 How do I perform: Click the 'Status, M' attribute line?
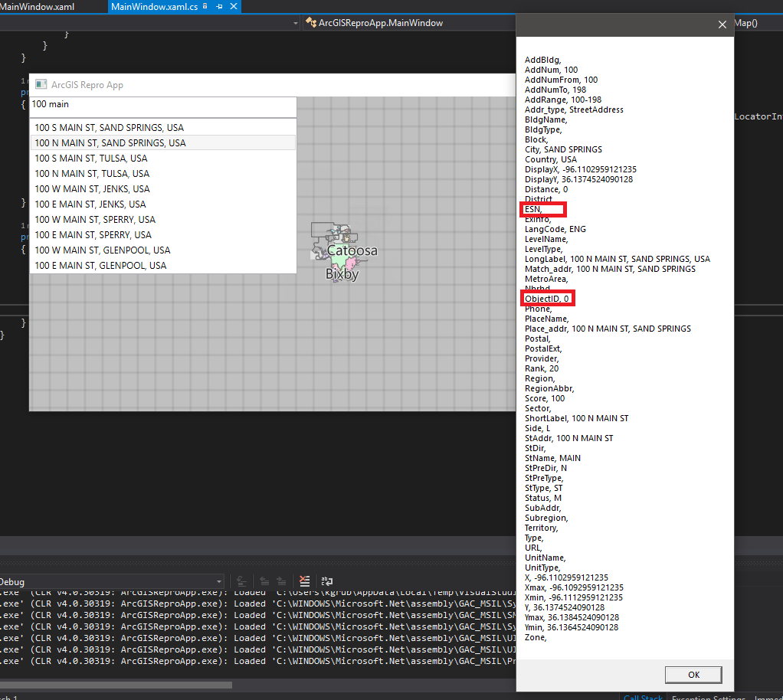542,499
